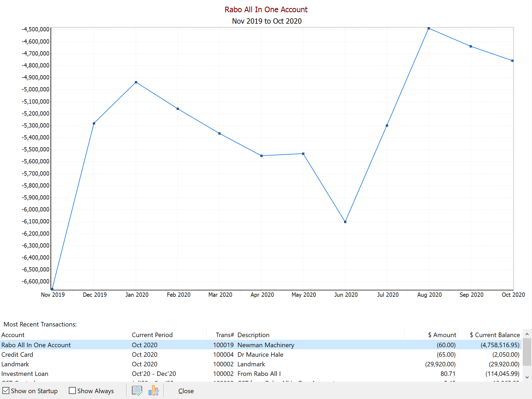The width and height of the screenshot is (532, 399).
Task: Click the Sep 2020 data point on chart
Action: (471, 46)
